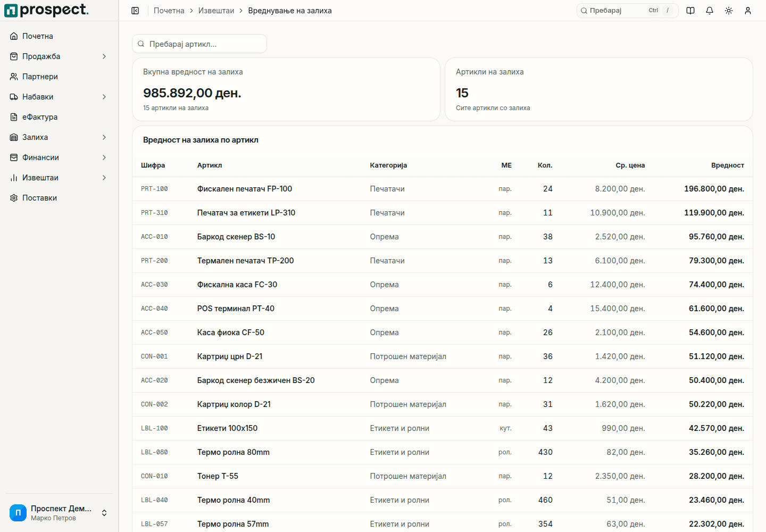Go to Поставки in the sidebar
The image size is (766, 532).
(x=59, y=198)
